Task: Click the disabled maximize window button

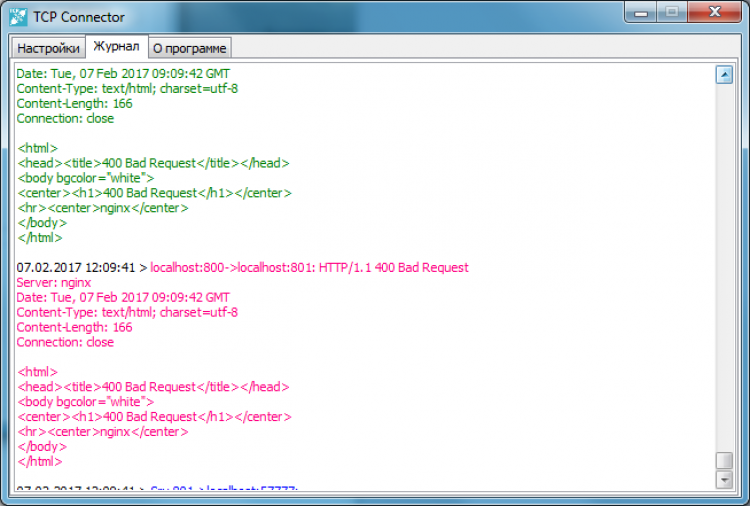Action: pyautogui.click(x=672, y=12)
